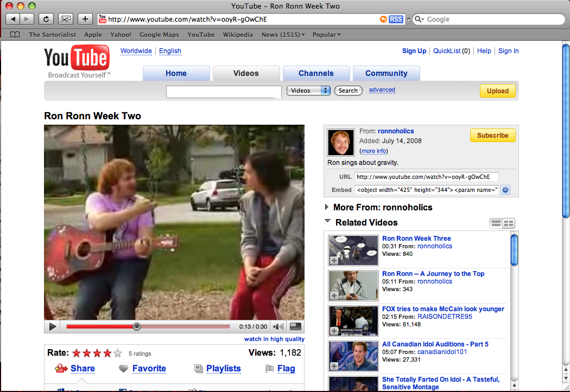Add a bookmark with the plus button
The height and width of the screenshot is (392, 570).
pos(85,19)
